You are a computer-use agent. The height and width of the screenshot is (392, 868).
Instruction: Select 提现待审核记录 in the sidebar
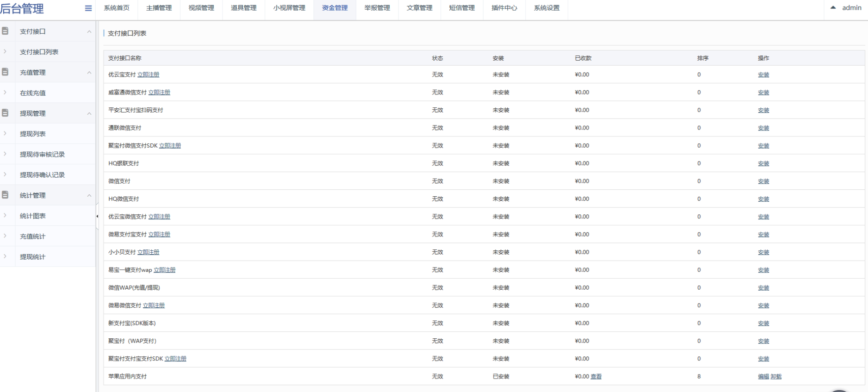[42, 154]
